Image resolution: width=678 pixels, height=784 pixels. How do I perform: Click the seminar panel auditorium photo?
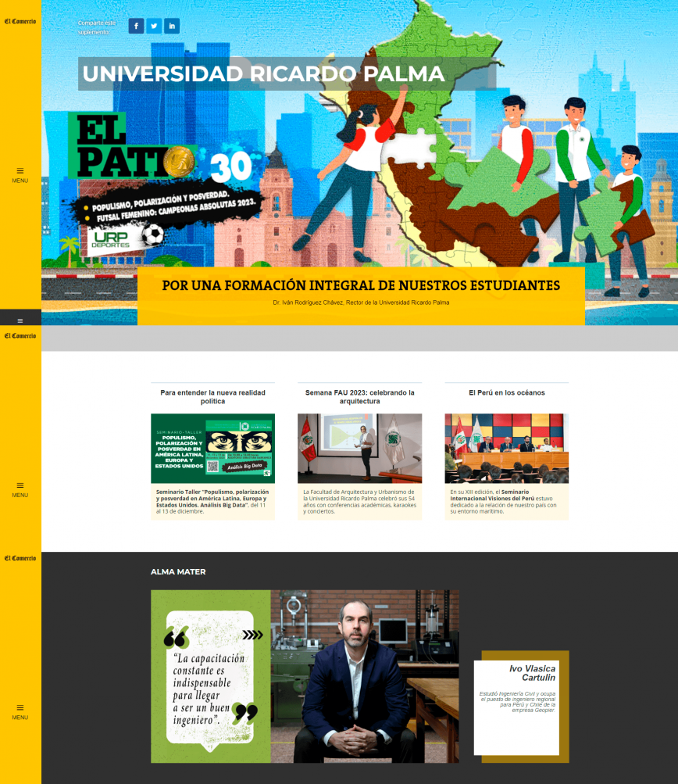pyautogui.click(x=507, y=448)
